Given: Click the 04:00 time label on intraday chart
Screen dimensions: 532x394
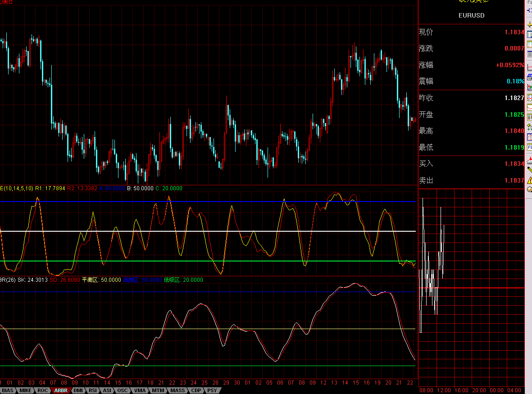Looking at the screenshot, I should 514,390.
